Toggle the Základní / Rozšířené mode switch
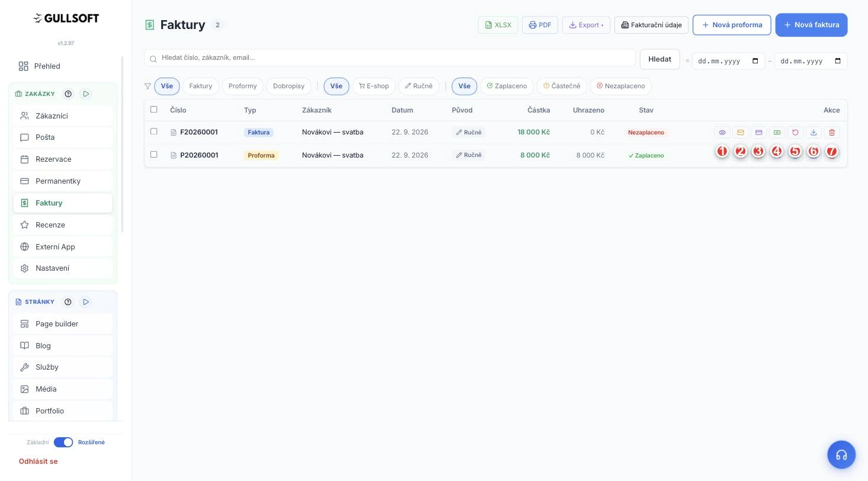The height and width of the screenshot is (481, 868). [x=63, y=442]
